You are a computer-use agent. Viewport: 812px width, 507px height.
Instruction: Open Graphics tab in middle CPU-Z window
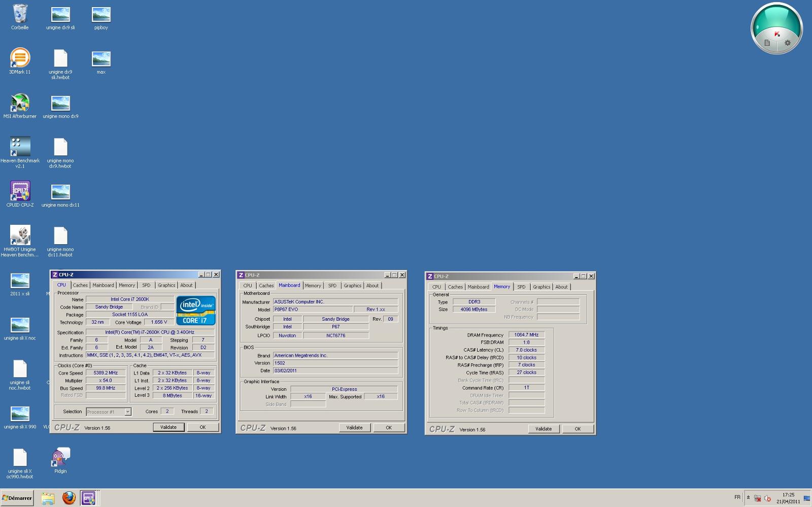(352, 286)
